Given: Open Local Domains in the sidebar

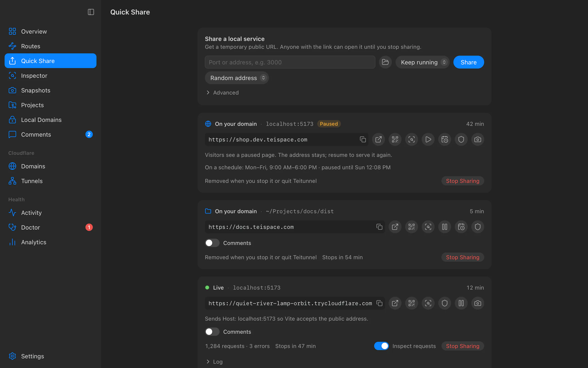Looking at the screenshot, I should (51, 120).
